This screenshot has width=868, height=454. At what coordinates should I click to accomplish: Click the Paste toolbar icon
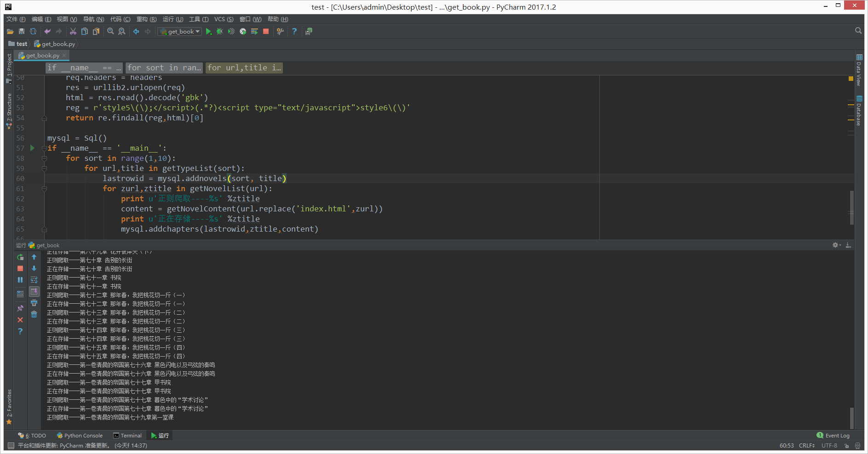(96, 31)
